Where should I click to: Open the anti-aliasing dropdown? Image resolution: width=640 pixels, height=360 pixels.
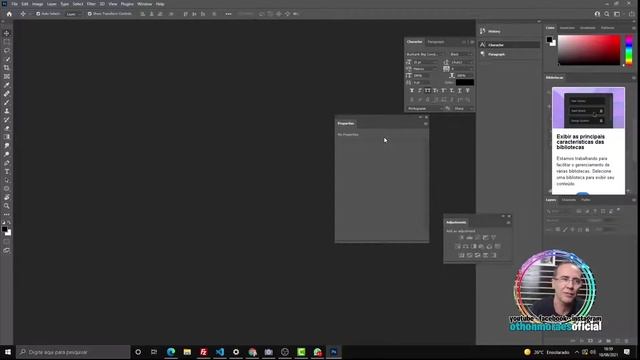click(463, 109)
